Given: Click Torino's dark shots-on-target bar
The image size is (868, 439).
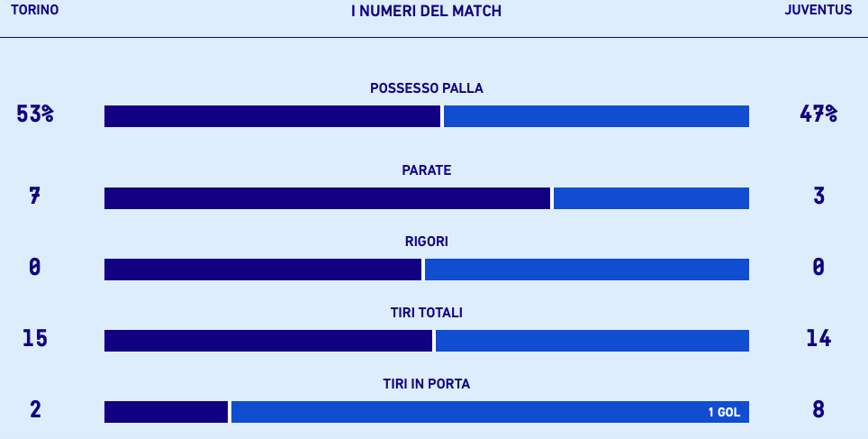Looking at the screenshot, I should click(x=166, y=412).
